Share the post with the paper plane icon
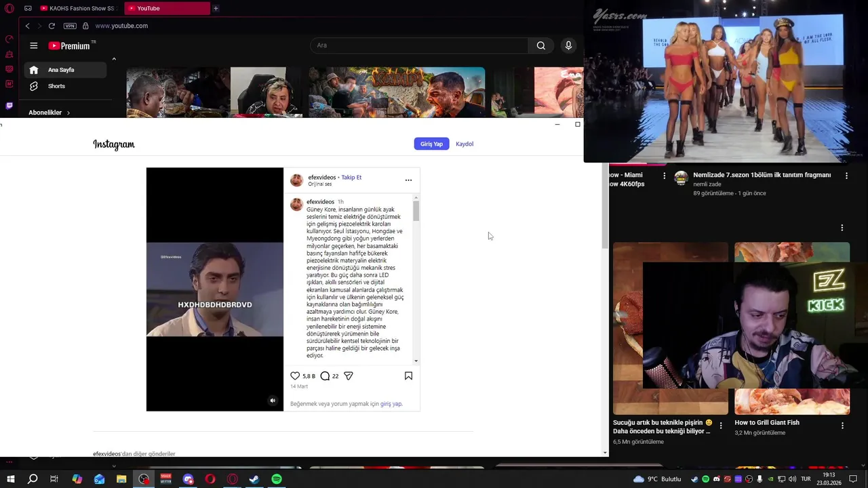 [x=349, y=375]
